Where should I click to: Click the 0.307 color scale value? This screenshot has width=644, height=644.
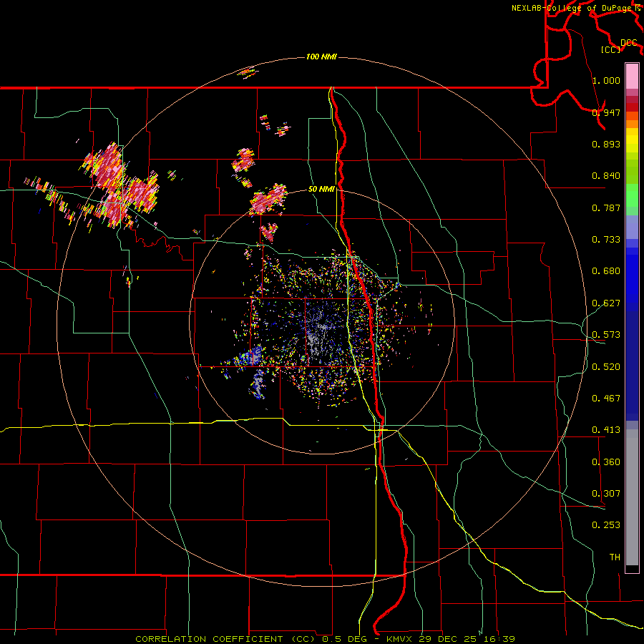[606, 494]
